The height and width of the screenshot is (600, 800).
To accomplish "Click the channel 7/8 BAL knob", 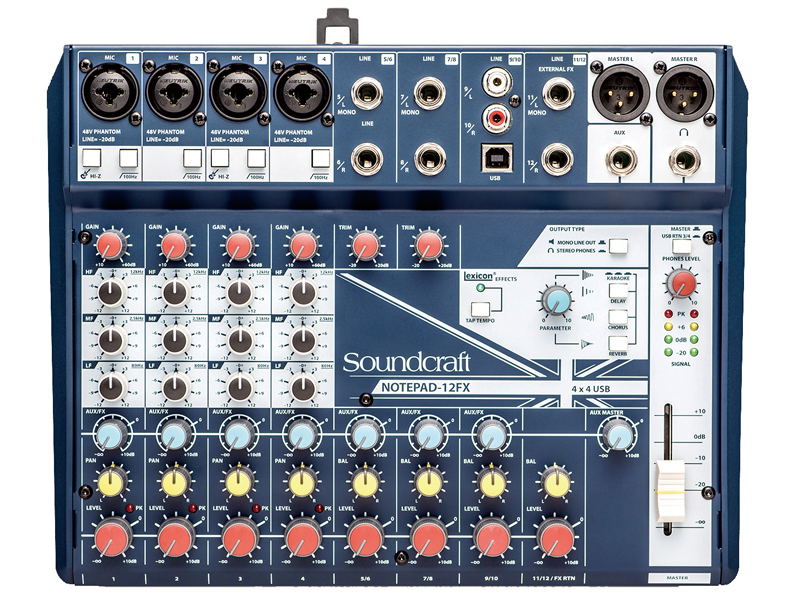I will click(429, 482).
